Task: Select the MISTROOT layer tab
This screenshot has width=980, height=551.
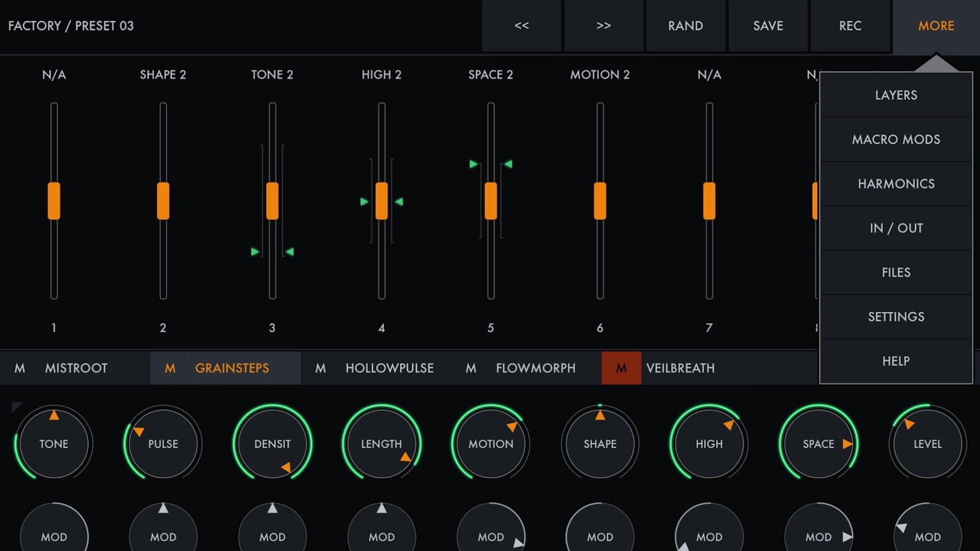Action: pyautogui.click(x=76, y=368)
